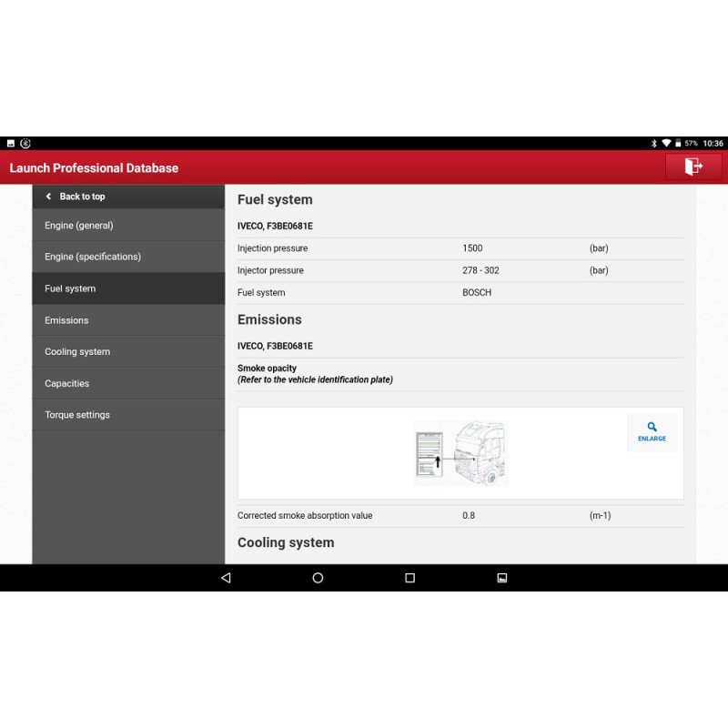Tap the screenshot notification icon top left
This screenshot has height=728, width=728.
[x=11, y=143]
